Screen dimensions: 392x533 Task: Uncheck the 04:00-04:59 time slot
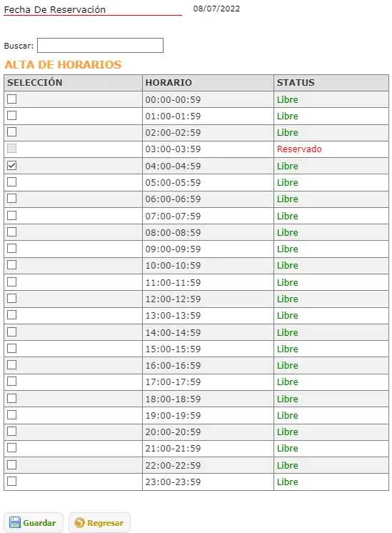point(12,166)
